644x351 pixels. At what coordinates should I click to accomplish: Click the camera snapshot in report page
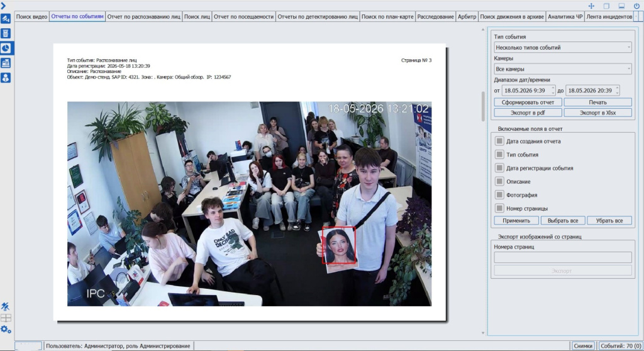click(249, 204)
